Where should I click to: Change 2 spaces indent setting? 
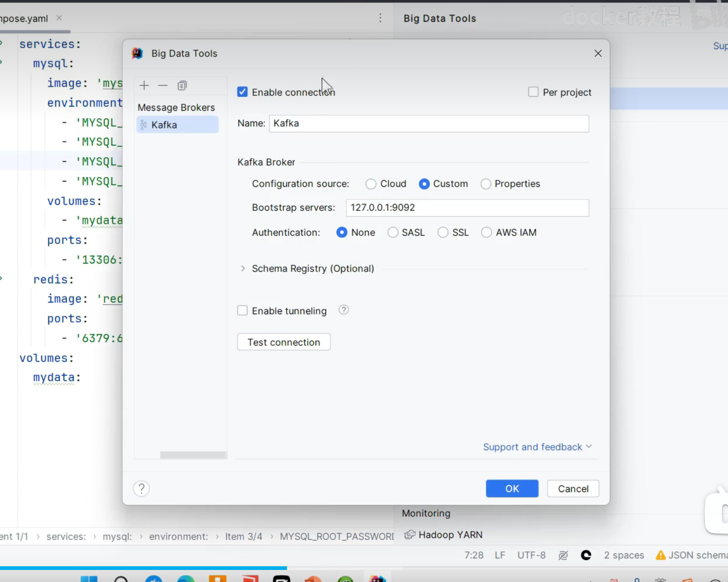point(624,555)
